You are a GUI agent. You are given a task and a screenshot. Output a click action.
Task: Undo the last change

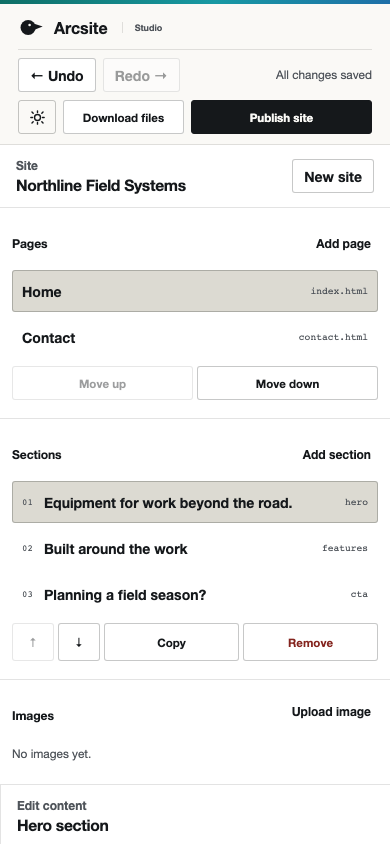pyautogui.click(x=57, y=75)
